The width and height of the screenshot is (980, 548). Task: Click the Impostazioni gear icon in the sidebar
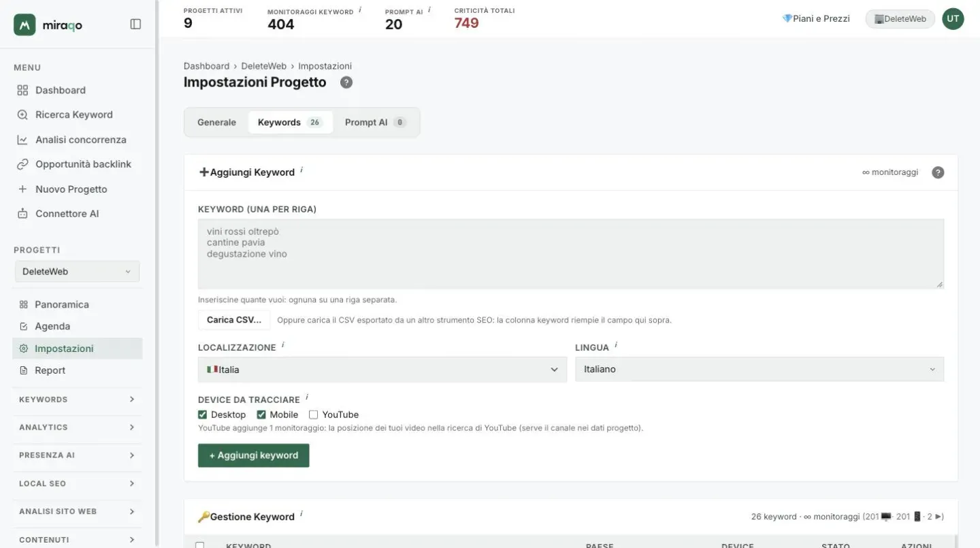tap(24, 349)
